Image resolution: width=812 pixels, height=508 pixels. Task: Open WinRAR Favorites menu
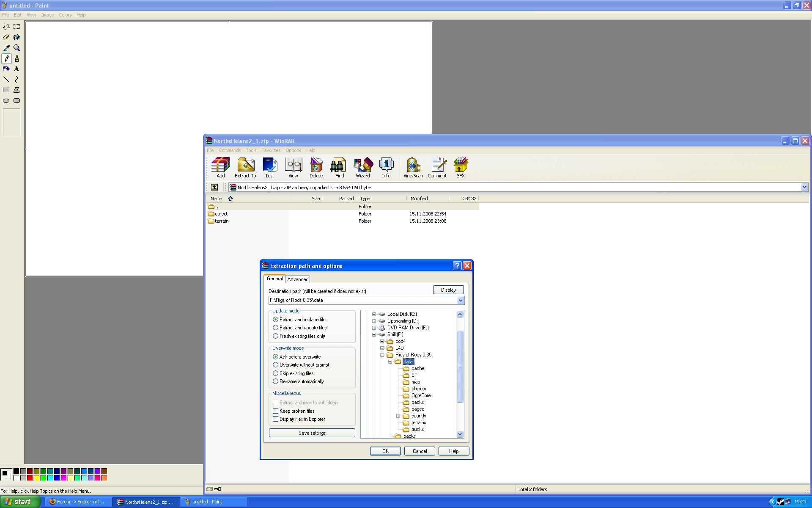click(x=271, y=150)
